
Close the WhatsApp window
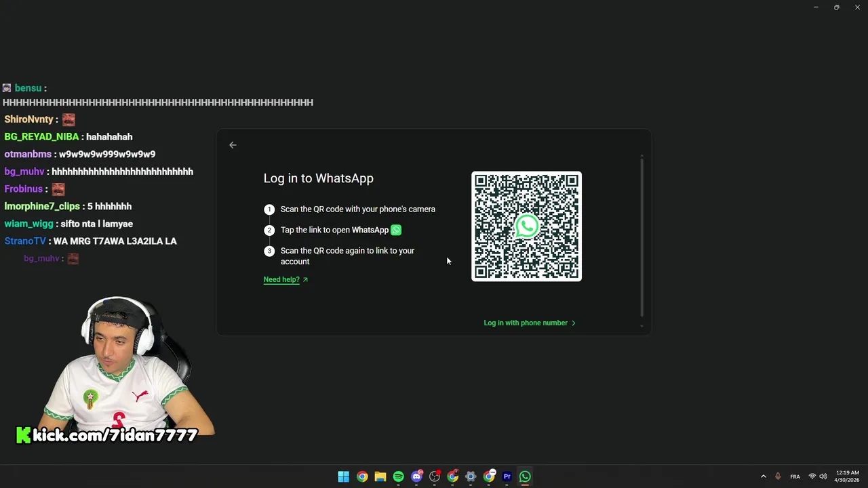pyautogui.click(x=857, y=7)
